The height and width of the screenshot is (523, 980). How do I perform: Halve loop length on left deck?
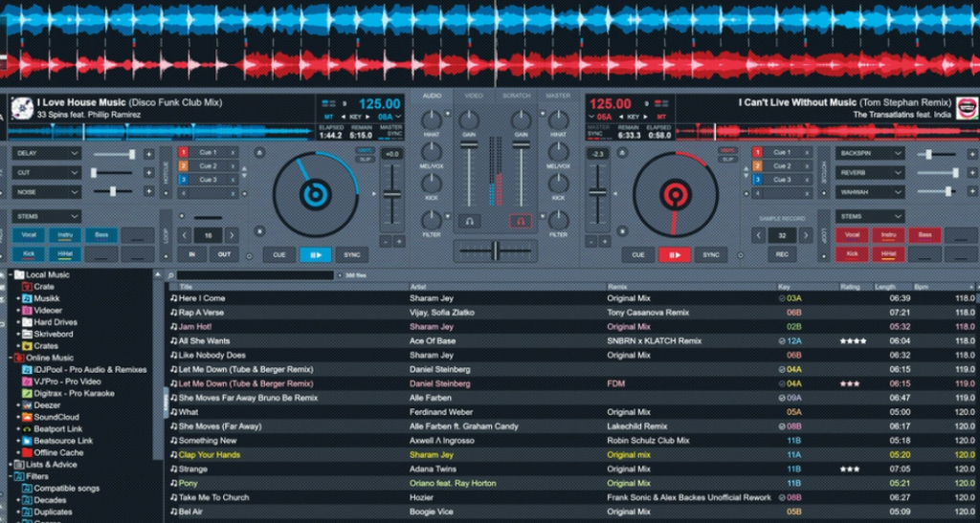[x=185, y=235]
